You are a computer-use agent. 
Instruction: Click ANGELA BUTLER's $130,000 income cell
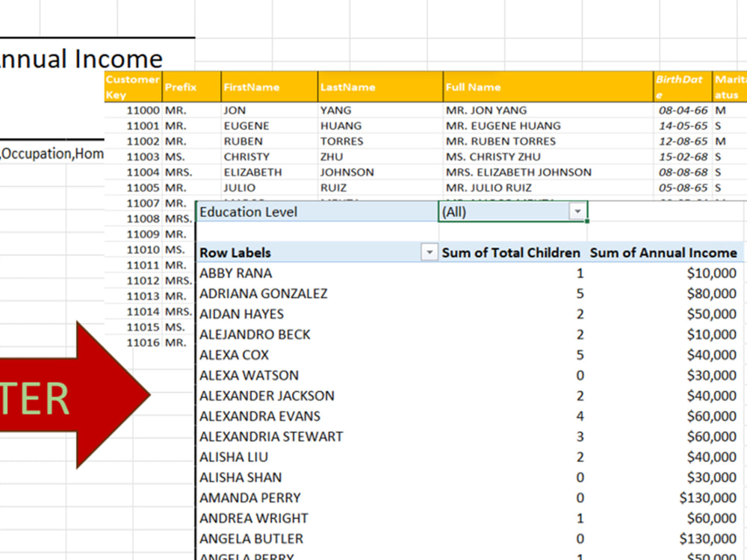(708, 539)
